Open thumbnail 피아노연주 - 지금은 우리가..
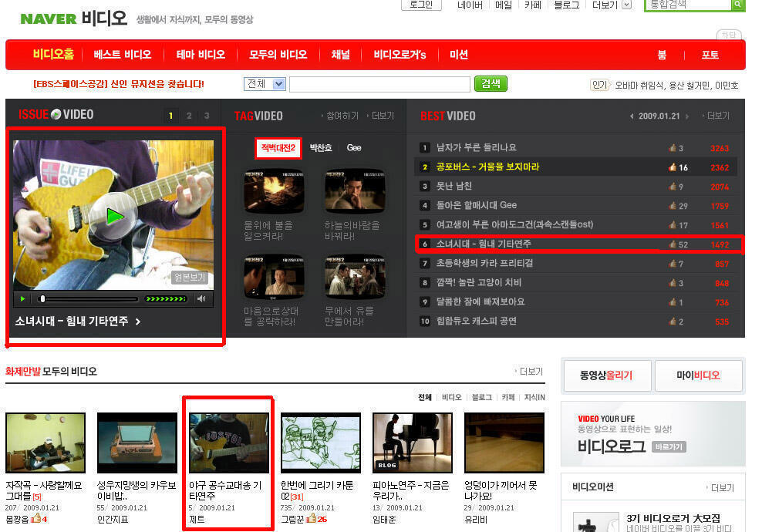Viewport: 762px width, 532px height. (x=413, y=443)
